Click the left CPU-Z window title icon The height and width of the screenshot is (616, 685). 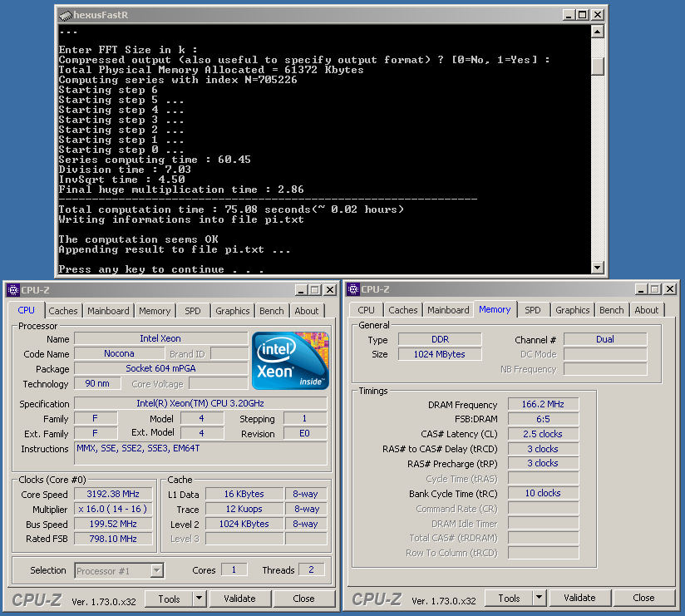tap(13, 290)
